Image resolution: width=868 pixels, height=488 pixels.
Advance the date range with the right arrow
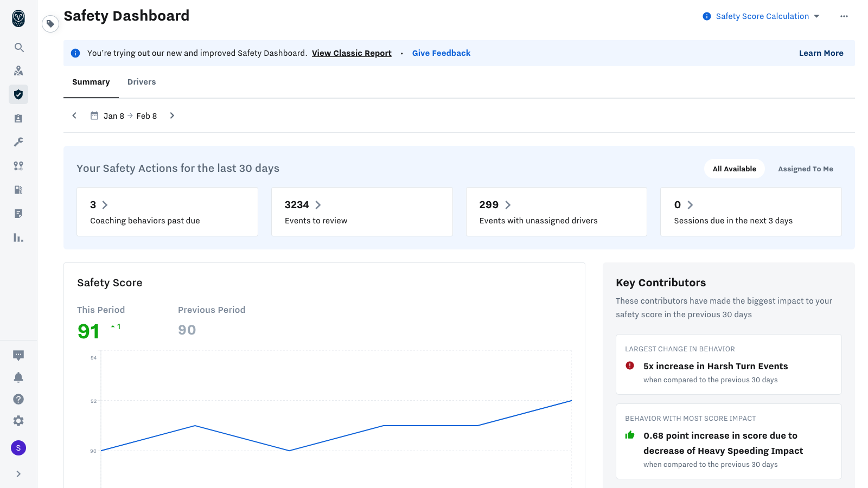[172, 115]
